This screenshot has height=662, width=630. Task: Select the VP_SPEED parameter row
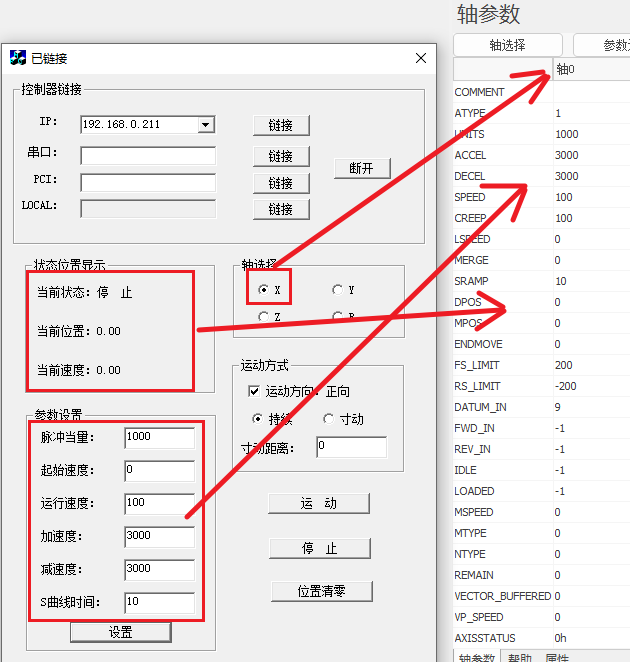[542, 617]
